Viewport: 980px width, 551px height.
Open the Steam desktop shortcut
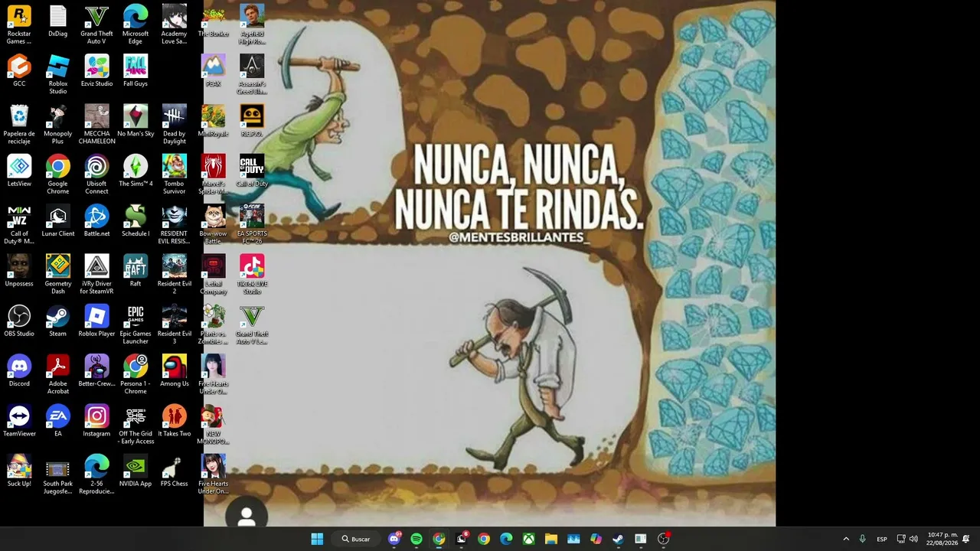coord(58,321)
